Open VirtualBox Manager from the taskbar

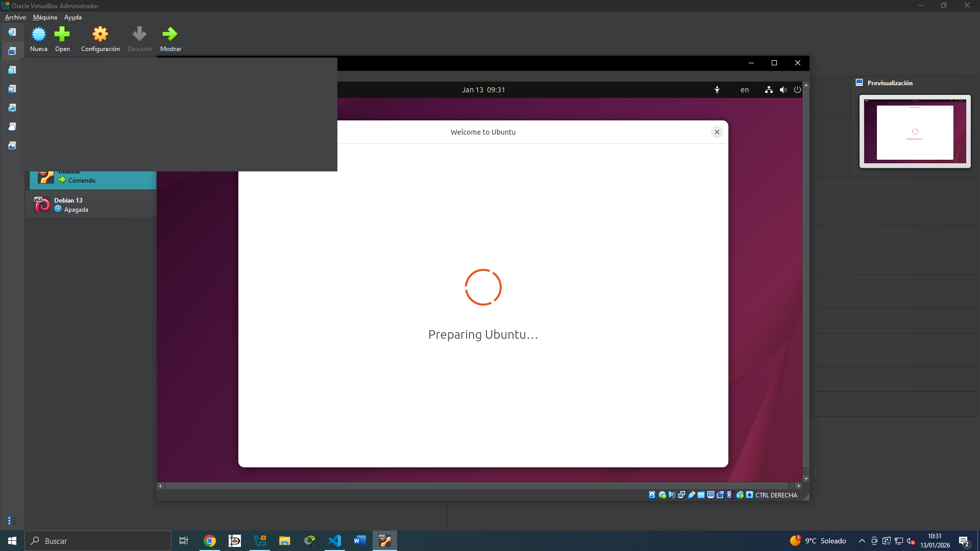[x=260, y=541]
